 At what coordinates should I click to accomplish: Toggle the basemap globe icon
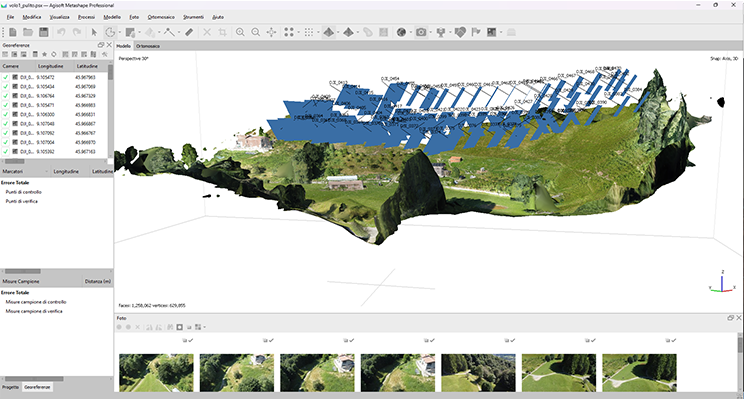(401, 32)
